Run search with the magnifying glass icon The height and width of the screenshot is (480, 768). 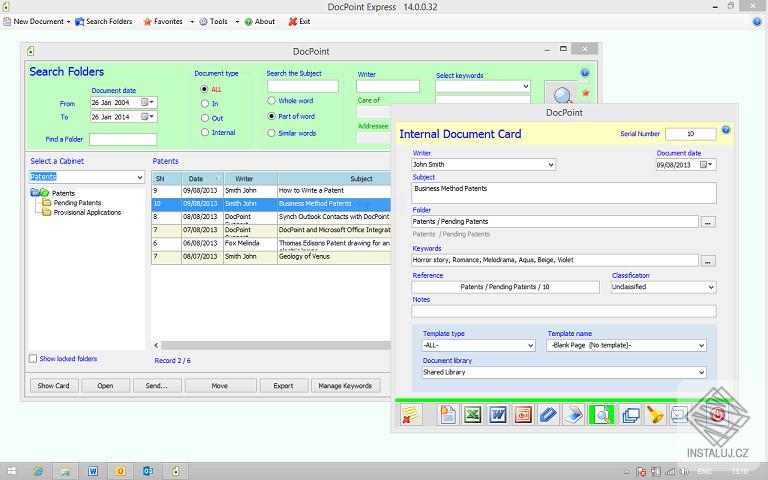point(562,94)
